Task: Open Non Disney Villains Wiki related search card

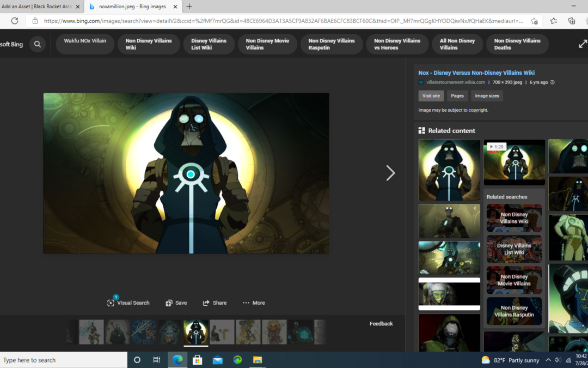Action: tap(514, 218)
